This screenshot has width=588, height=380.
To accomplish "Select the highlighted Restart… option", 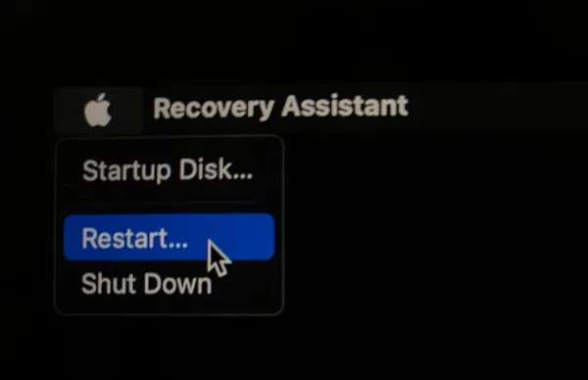I will [x=169, y=237].
